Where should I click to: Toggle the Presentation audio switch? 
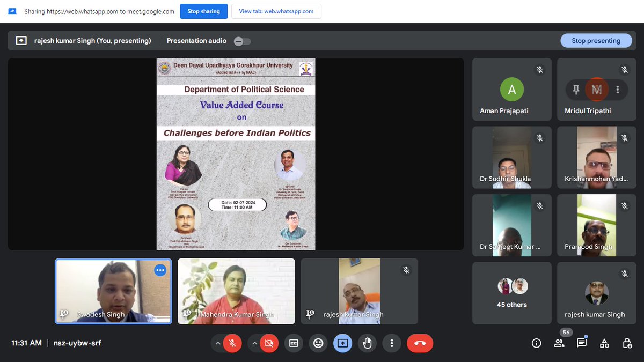click(x=243, y=41)
